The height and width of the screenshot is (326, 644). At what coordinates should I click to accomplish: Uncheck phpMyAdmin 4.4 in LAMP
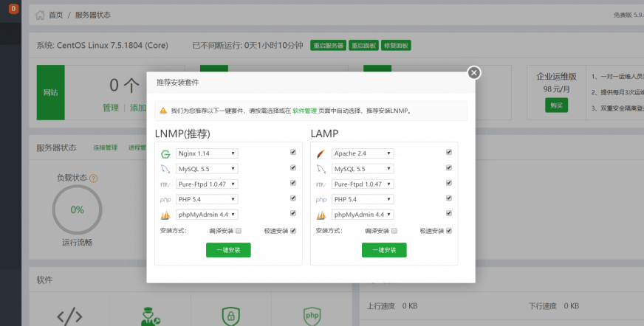pyautogui.click(x=449, y=213)
